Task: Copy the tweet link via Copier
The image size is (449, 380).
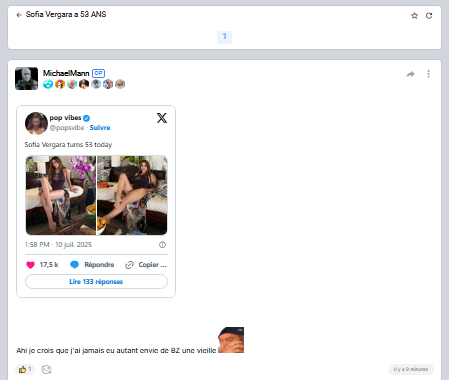Action: click(x=146, y=265)
